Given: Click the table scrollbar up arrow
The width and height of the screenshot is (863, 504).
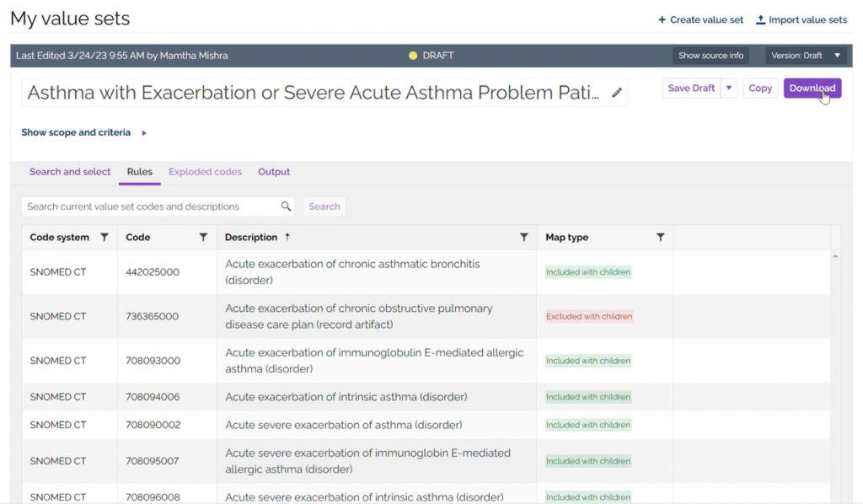Looking at the screenshot, I should pos(835,255).
